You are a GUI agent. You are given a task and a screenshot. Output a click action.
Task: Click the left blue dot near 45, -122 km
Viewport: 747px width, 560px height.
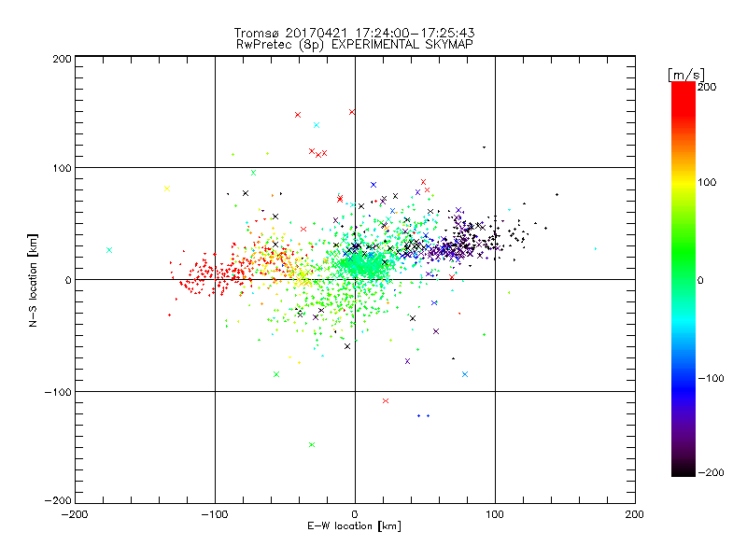(x=418, y=415)
